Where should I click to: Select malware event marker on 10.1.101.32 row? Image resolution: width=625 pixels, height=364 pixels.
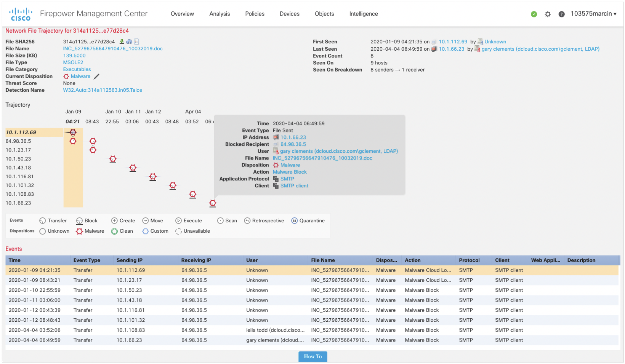click(x=173, y=185)
